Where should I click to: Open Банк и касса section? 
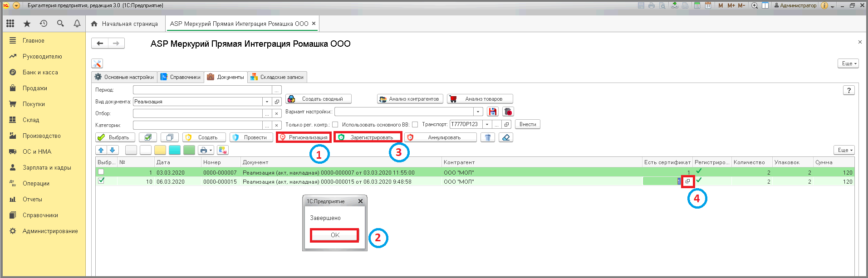click(40, 72)
